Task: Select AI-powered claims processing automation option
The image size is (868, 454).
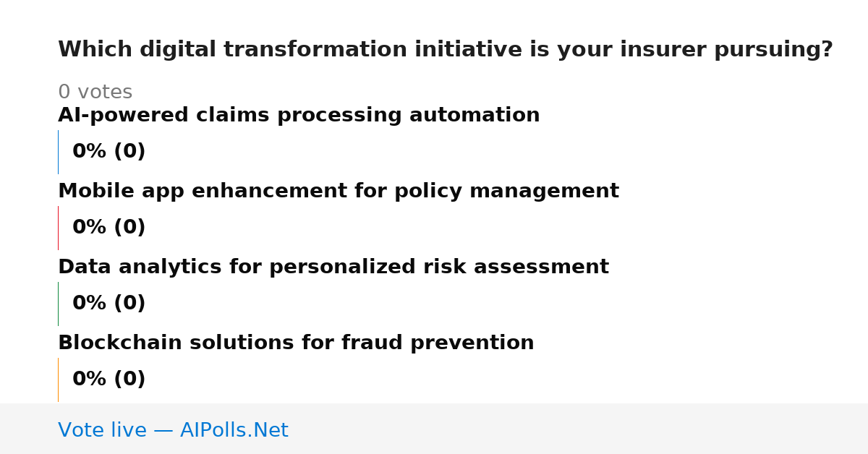Action: point(299,116)
